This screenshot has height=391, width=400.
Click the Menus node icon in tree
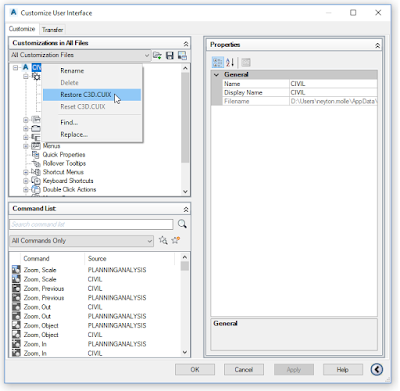[x=36, y=146]
